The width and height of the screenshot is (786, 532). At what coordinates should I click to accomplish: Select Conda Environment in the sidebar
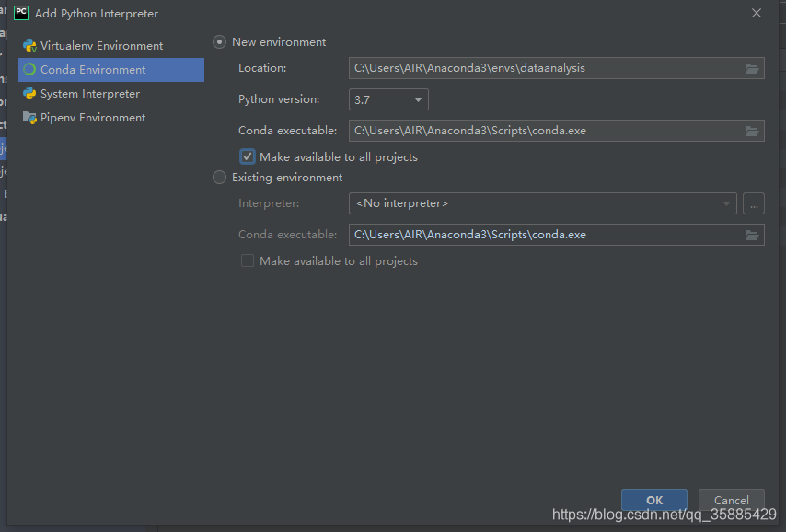pyautogui.click(x=111, y=70)
